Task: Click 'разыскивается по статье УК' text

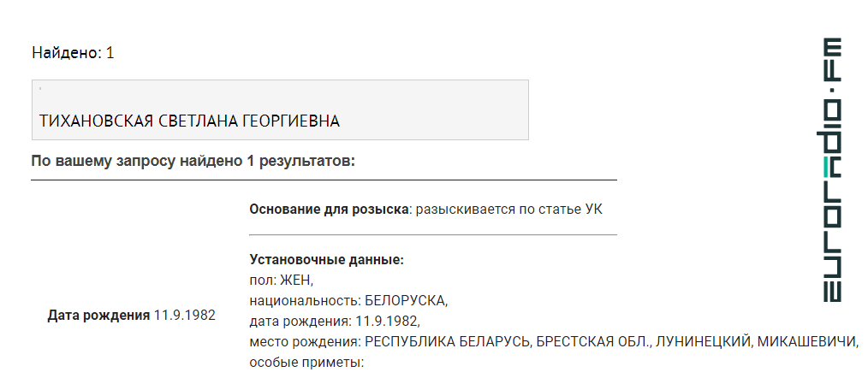Action: click(509, 210)
